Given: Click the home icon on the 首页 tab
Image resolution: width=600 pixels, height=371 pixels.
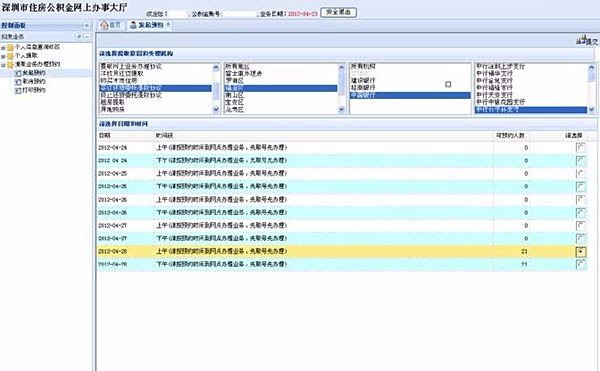Looking at the screenshot, I should coord(104,25).
